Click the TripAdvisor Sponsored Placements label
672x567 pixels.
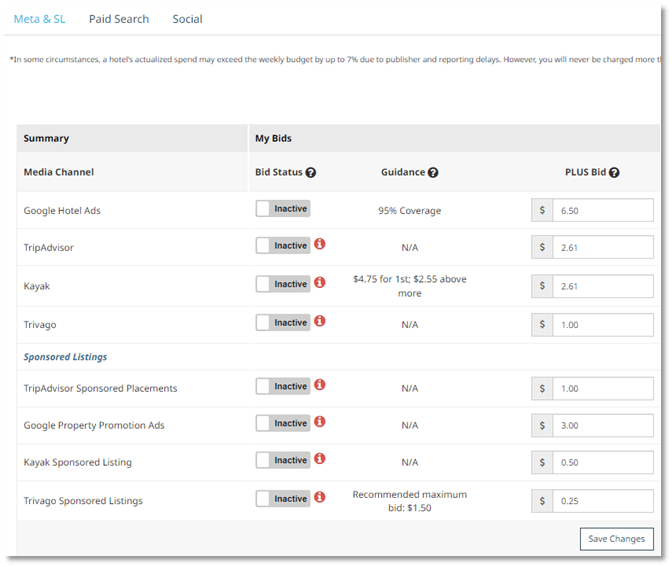tap(100, 388)
